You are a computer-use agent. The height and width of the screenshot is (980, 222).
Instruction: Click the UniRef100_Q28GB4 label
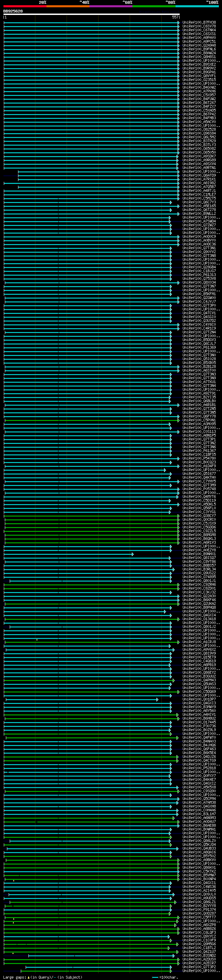point(199,267)
